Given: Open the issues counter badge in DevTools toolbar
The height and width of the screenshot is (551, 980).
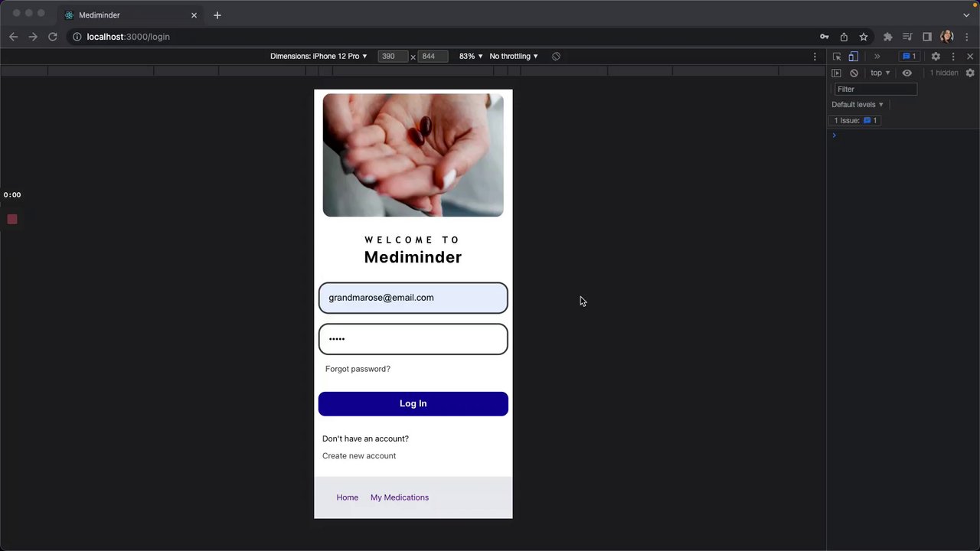Looking at the screenshot, I should click(x=910, y=57).
